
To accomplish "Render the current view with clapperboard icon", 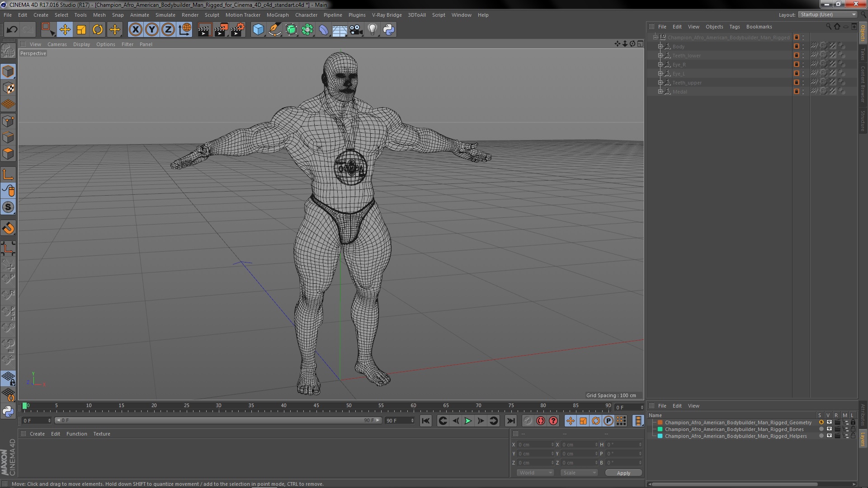I will point(204,30).
